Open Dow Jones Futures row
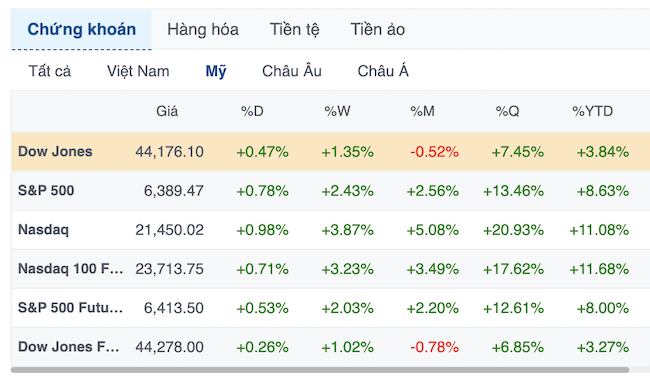Image resolution: width=650 pixels, height=380 pixels. click(330, 347)
